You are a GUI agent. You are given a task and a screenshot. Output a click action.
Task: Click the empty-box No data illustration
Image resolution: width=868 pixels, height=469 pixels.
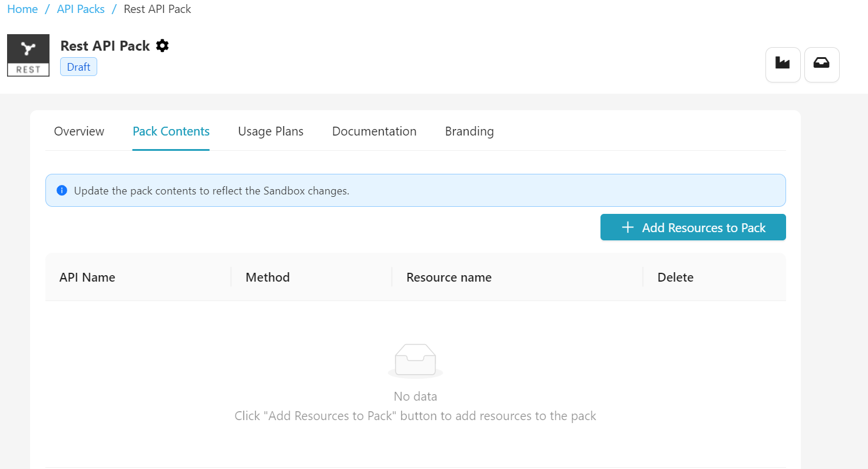point(415,360)
